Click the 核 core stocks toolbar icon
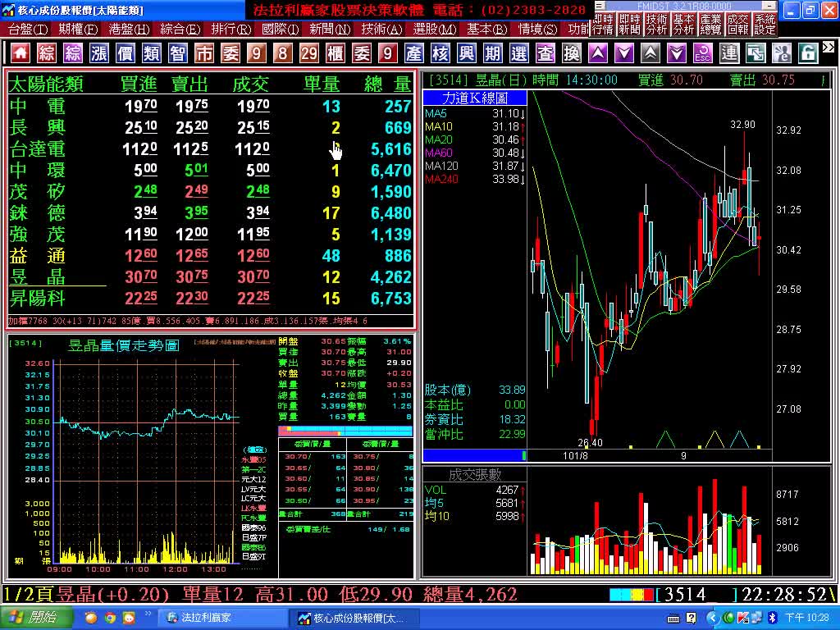Image resolution: width=840 pixels, height=630 pixels. tap(441, 53)
